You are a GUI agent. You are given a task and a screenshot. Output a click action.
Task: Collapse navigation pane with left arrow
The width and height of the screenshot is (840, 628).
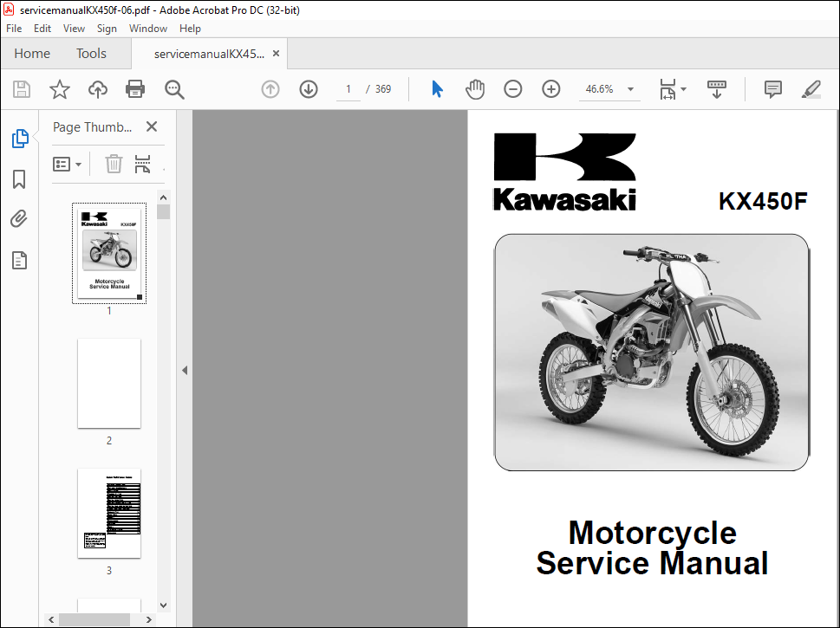coord(185,370)
